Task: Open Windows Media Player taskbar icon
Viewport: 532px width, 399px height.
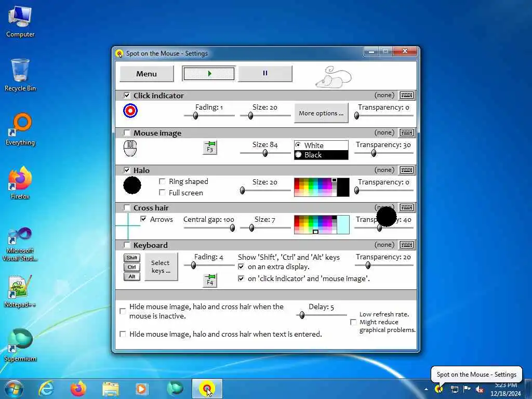Action: (x=142, y=389)
